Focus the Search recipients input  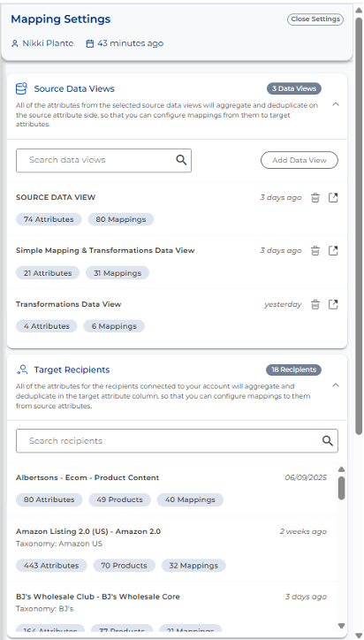177,441
